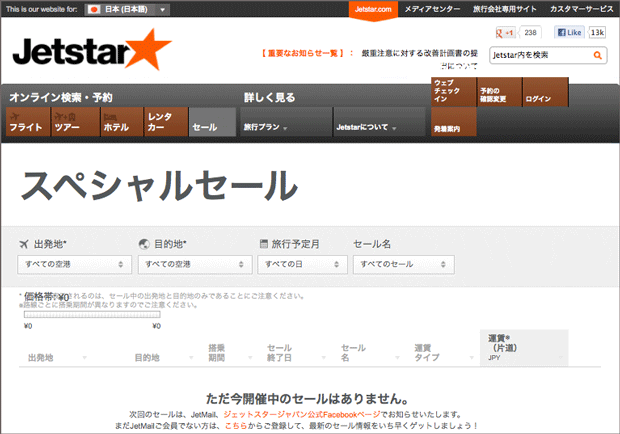
Task: Click the 13k Facebook like count
Action: tap(597, 32)
